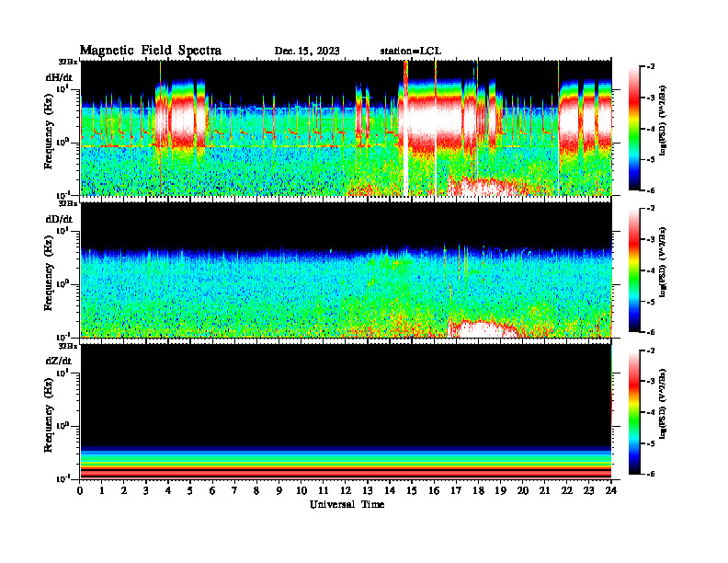728x563 pixels.
Task: Click hour tick label "13" on time axis
Action: 368,490
